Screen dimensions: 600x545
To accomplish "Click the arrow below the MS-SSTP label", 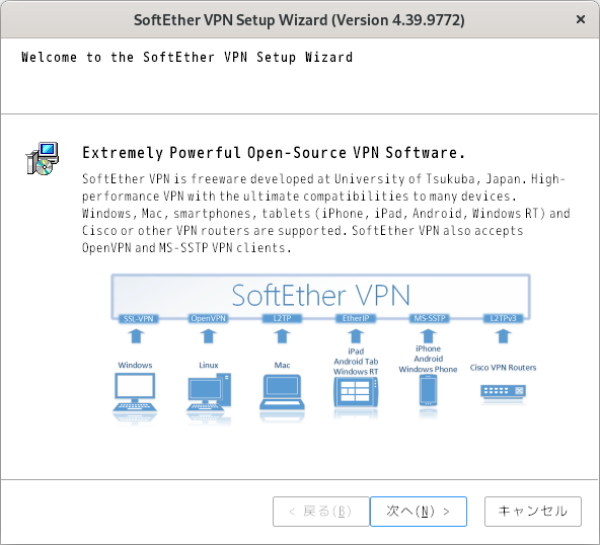I will pyautogui.click(x=429, y=336).
